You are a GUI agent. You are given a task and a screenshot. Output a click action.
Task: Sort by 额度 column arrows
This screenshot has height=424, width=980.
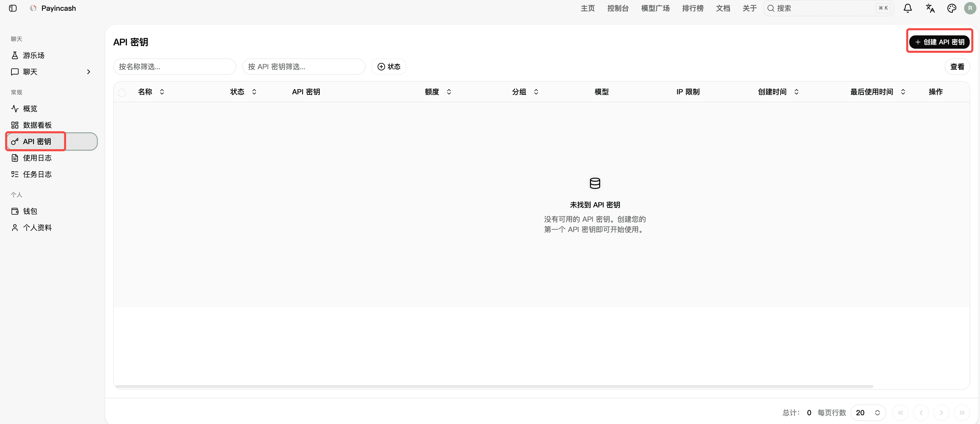pyautogui.click(x=449, y=92)
